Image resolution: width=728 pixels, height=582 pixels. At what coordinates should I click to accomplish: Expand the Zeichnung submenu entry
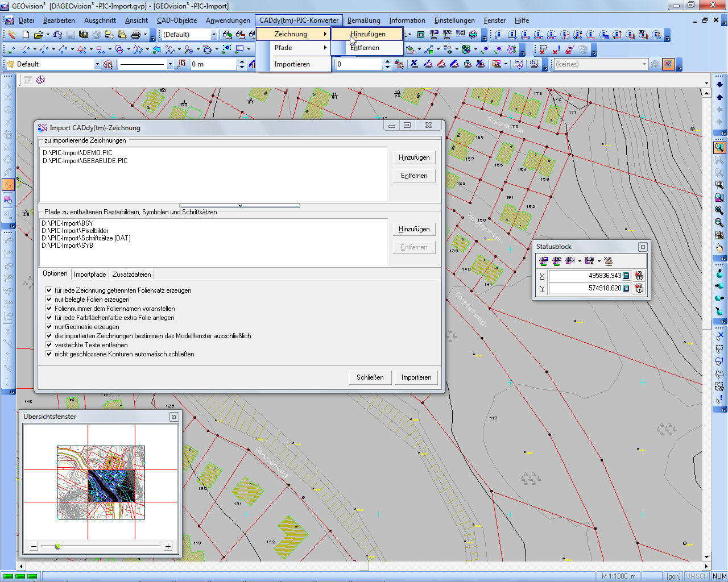coord(293,34)
